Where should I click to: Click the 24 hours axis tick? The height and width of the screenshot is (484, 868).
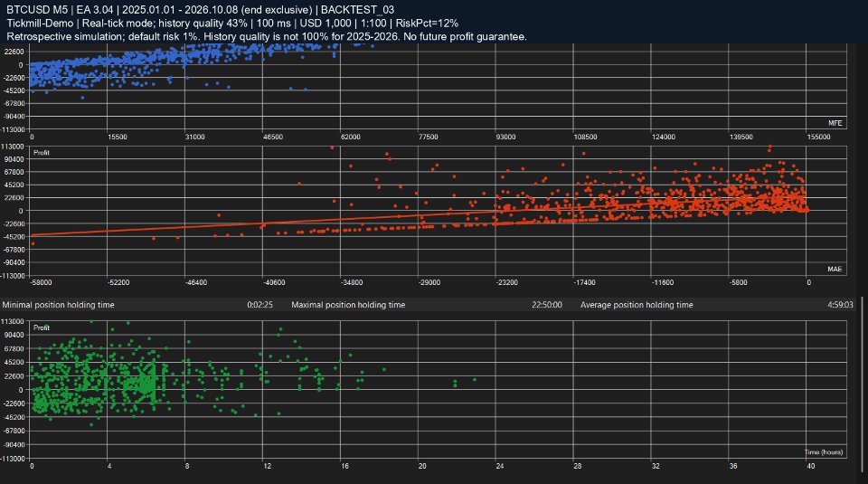coord(500,466)
